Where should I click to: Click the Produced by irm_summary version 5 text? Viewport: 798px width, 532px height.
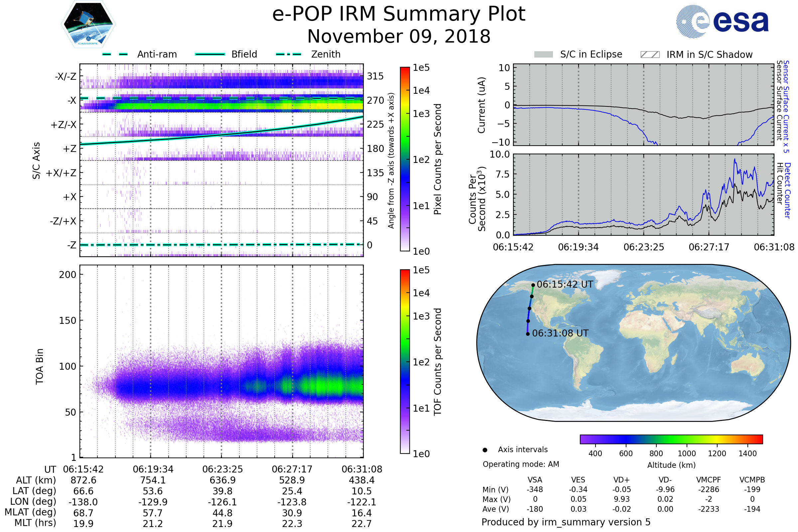click(x=566, y=522)
